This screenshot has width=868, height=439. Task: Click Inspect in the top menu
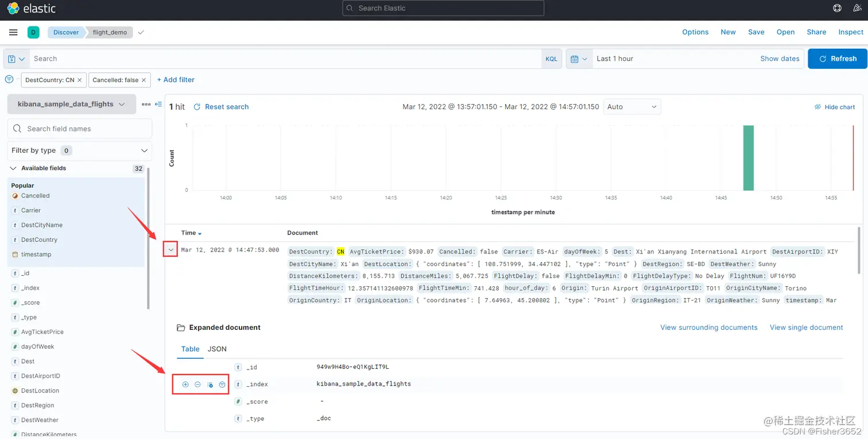(851, 32)
